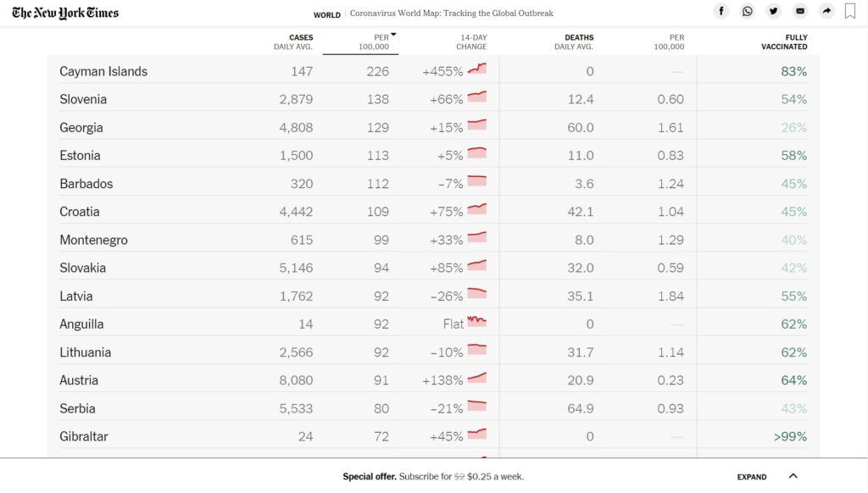Viewport: 868px width, 493px height.
Task: Share via WhatsApp icon
Action: (748, 11)
